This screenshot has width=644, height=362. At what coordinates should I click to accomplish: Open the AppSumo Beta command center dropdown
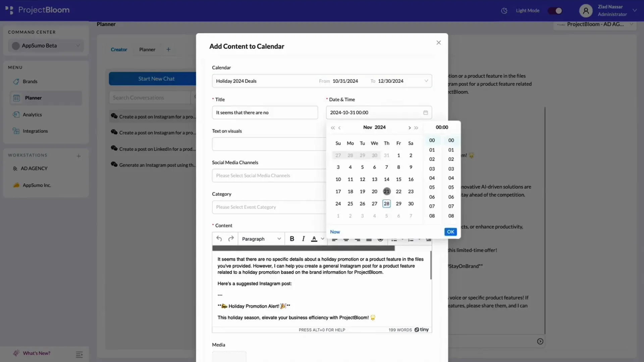pos(46,46)
